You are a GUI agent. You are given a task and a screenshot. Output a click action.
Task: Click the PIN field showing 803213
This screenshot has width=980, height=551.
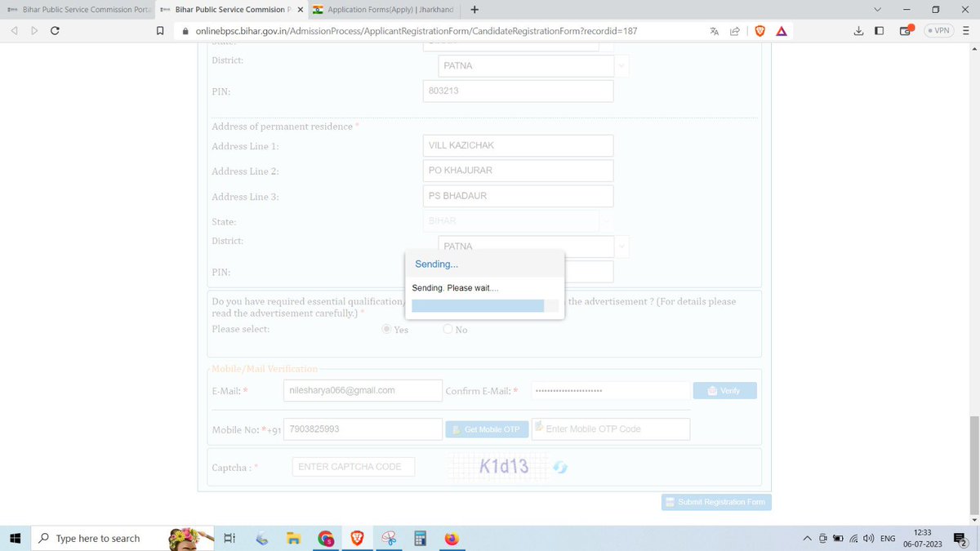(x=518, y=91)
